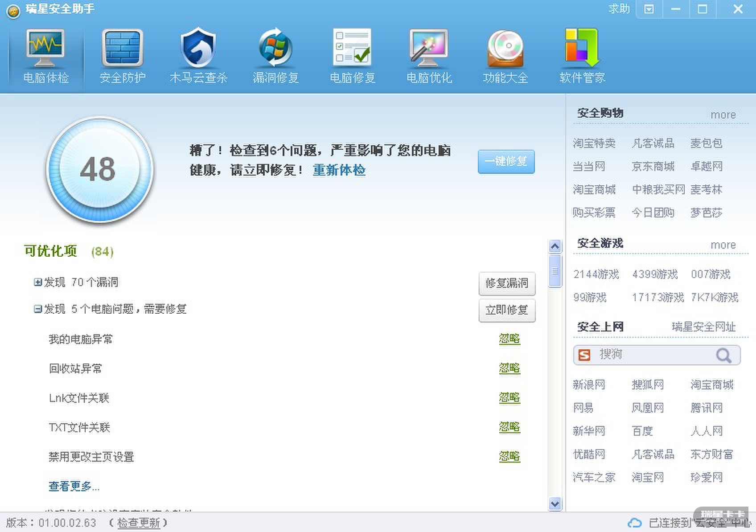Open the 汽车之家 link
The width and height of the screenshot is (756, 532).
[594, 478]
